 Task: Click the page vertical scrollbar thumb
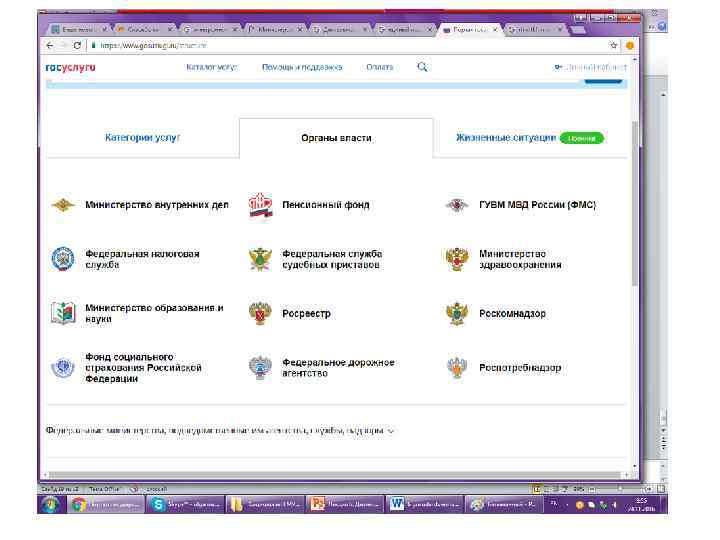[x=635, y=203]
